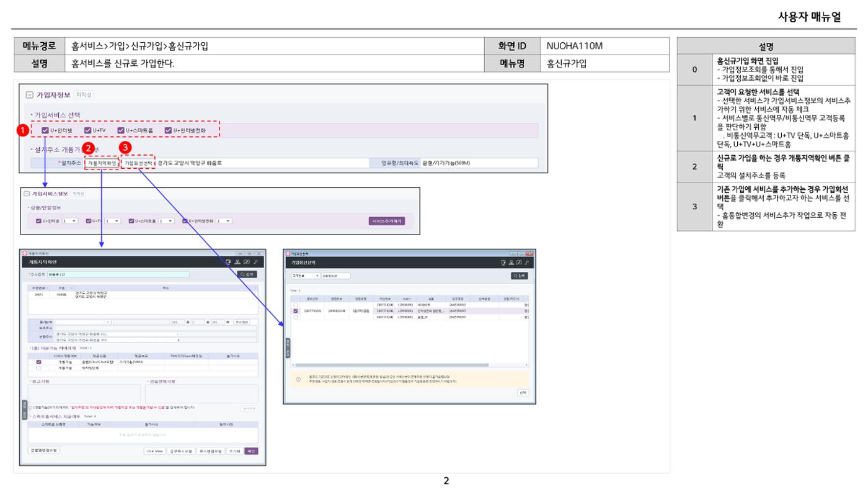This screenshot has height=489, width=868.
Task: Click the user icon in 개통지역확인 header
Action: (x=237, y=262)
